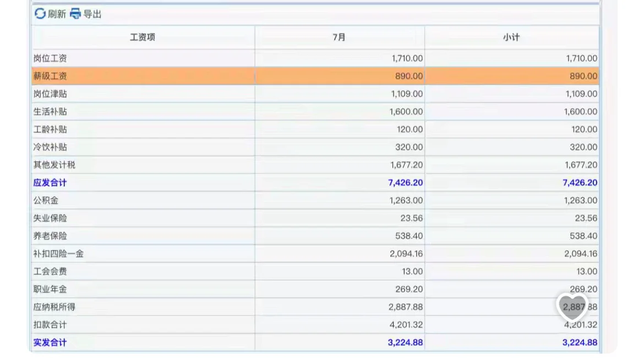Image resolution: width=644 pixels, height=363 pixels.
Task: Click the 应发合计 total row label
Action: [50, 182]
